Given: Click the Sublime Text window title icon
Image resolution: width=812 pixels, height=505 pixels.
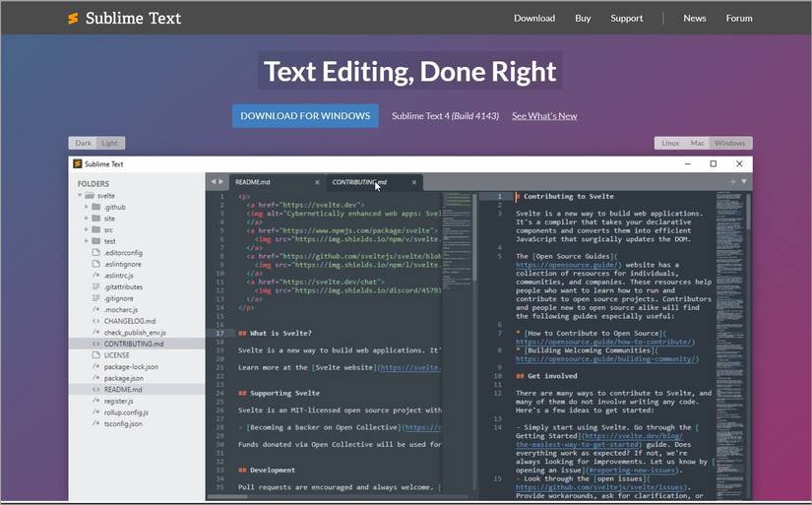Looking at the screenshot, I should (77, 163).
